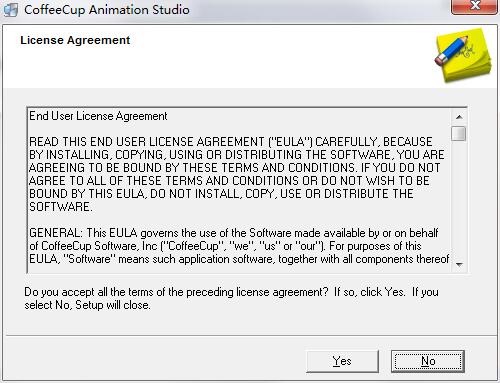This screenshot has width=500, height=383.
Task: Click the 'Do you accept all the terms' prompt
Action: pyautogui.click(x=231, y=292)
